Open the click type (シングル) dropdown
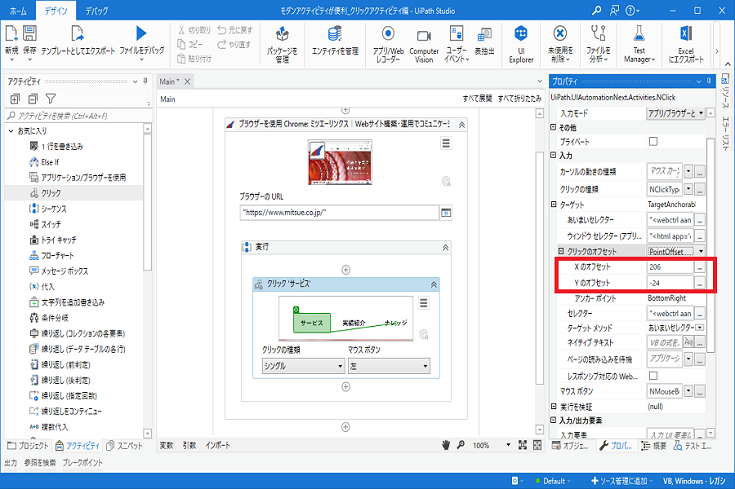The image size is (735, 489). [303, 366]
